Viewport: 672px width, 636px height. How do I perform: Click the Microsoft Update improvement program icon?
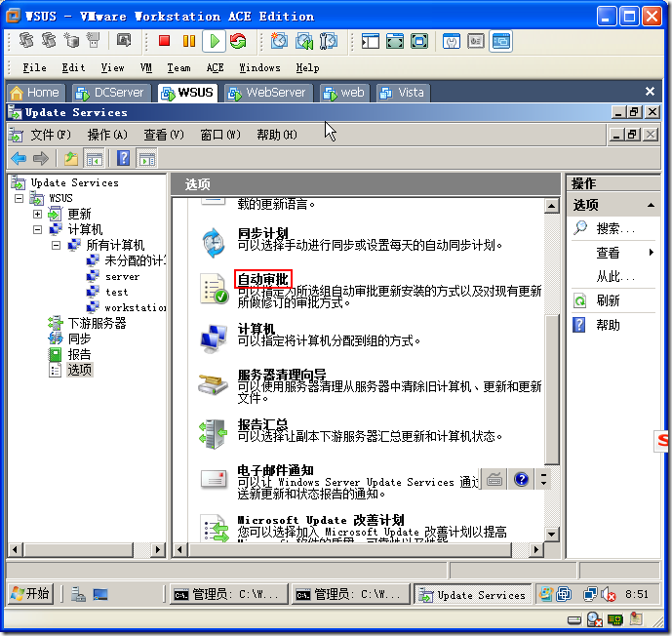point(216,529)
